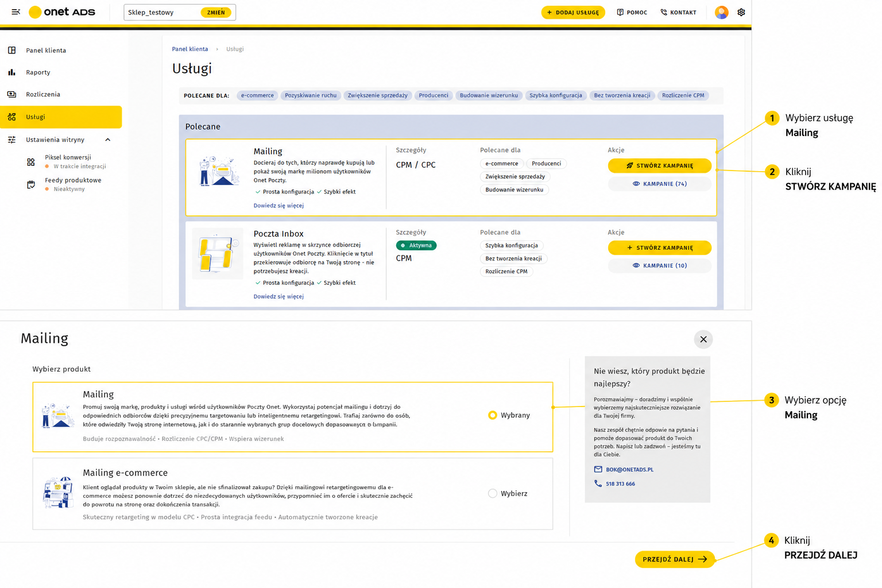Viewport: 882px width, 588px height.
Task: Open POMOC help link
Action: click(632, 12)
